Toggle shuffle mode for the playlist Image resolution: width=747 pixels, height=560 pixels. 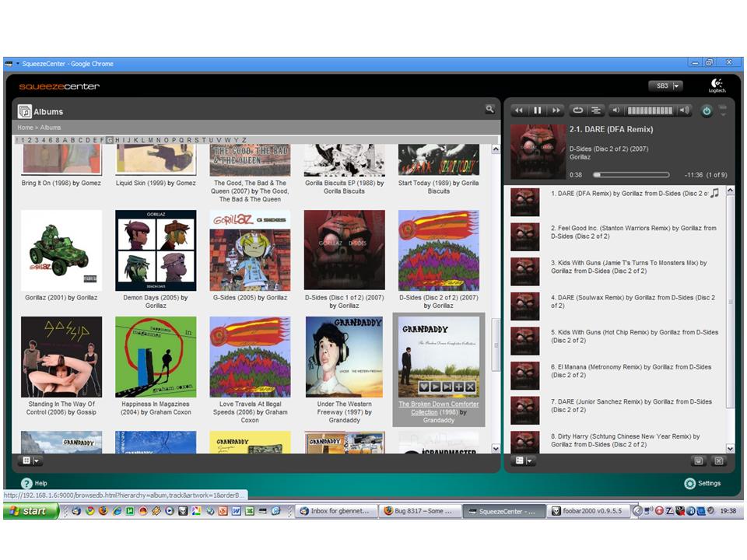[x=596, y=110]
